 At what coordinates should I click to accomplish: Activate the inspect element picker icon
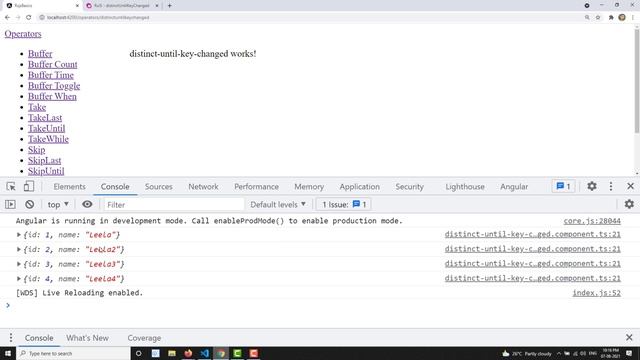click(x=11, y=187)
